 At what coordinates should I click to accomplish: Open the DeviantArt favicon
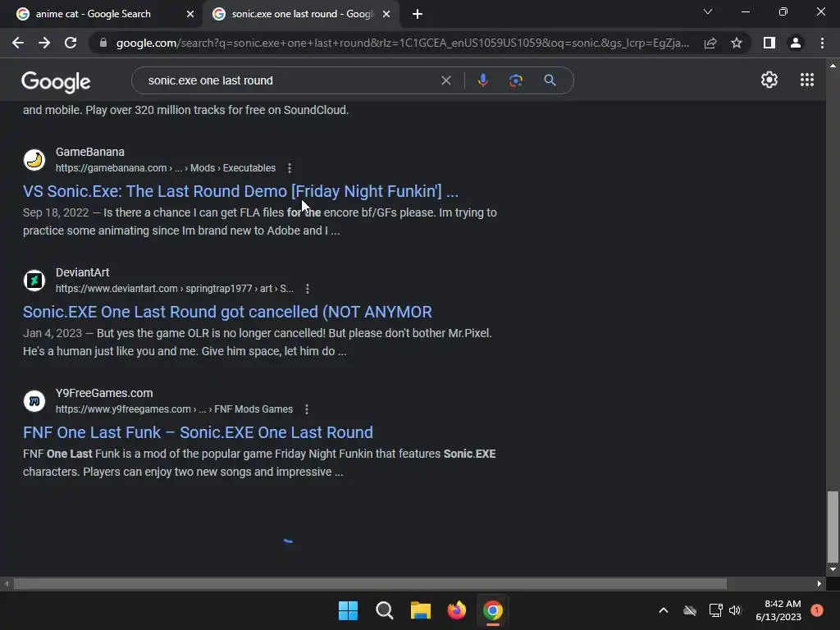point(34,281)
